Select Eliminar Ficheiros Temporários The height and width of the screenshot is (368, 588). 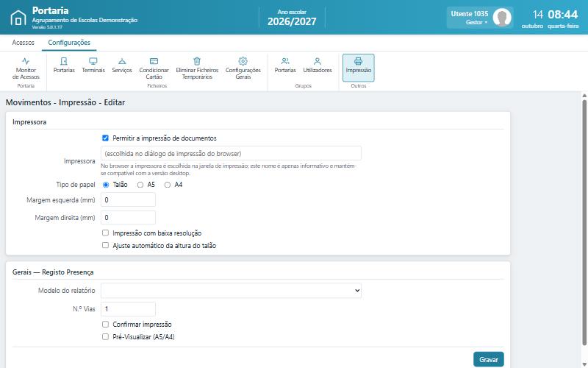[197, 68]
